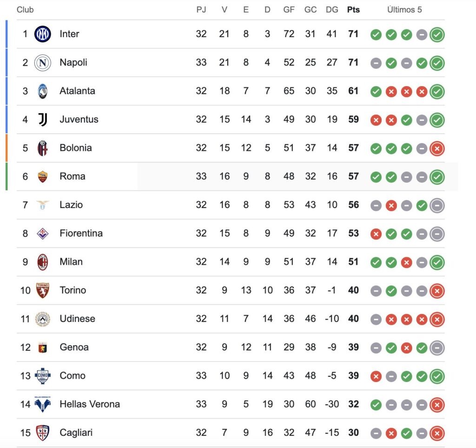The height and width of the screenshot is (448, 476).
Task: Select the Últimos 5 column header
Action: coord(404,10)
